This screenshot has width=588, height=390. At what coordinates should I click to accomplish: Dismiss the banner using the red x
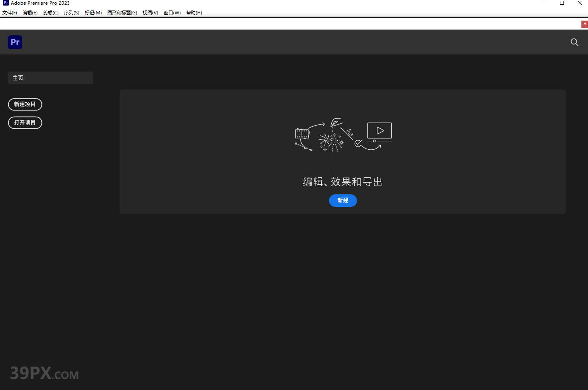(584, 24)
